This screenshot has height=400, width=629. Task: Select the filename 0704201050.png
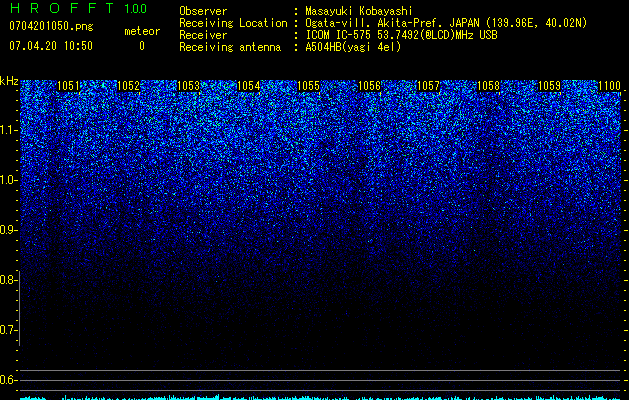(x=51, y=26)
